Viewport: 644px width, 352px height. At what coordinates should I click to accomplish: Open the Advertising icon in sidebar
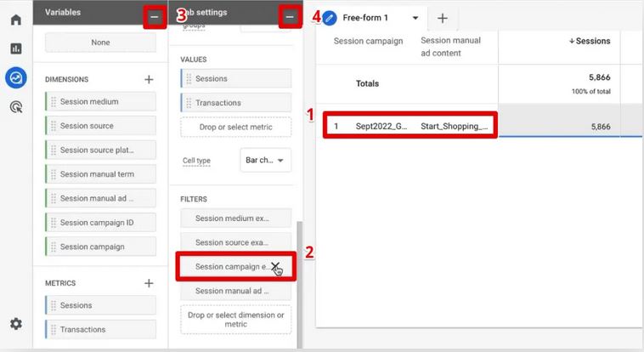[x=15, y=107]
